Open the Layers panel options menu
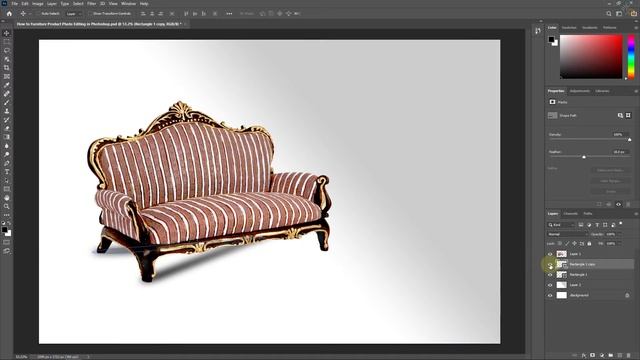 click(x=636, y=213)
